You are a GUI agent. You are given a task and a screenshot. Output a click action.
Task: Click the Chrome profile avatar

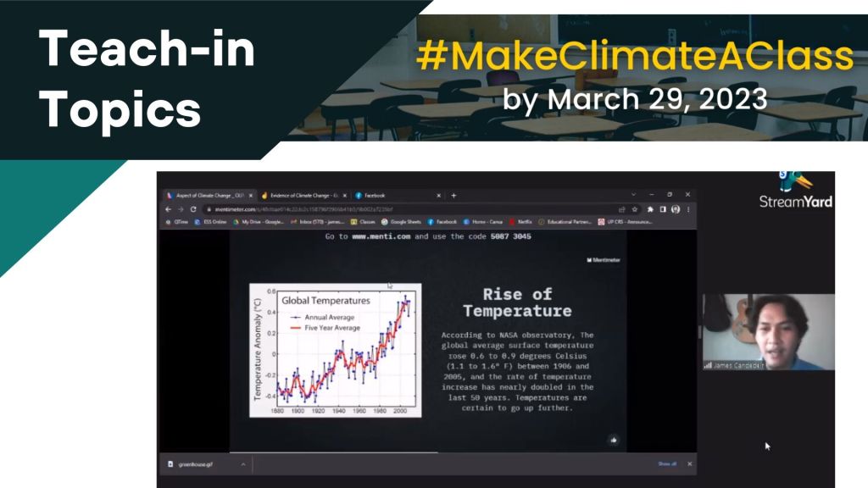676,209
